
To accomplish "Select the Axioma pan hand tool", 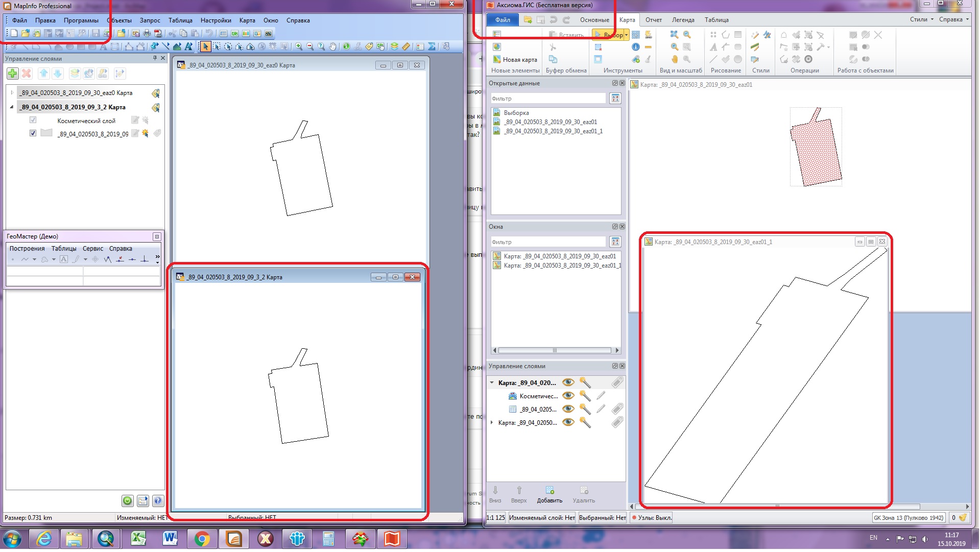I will 674,59.
